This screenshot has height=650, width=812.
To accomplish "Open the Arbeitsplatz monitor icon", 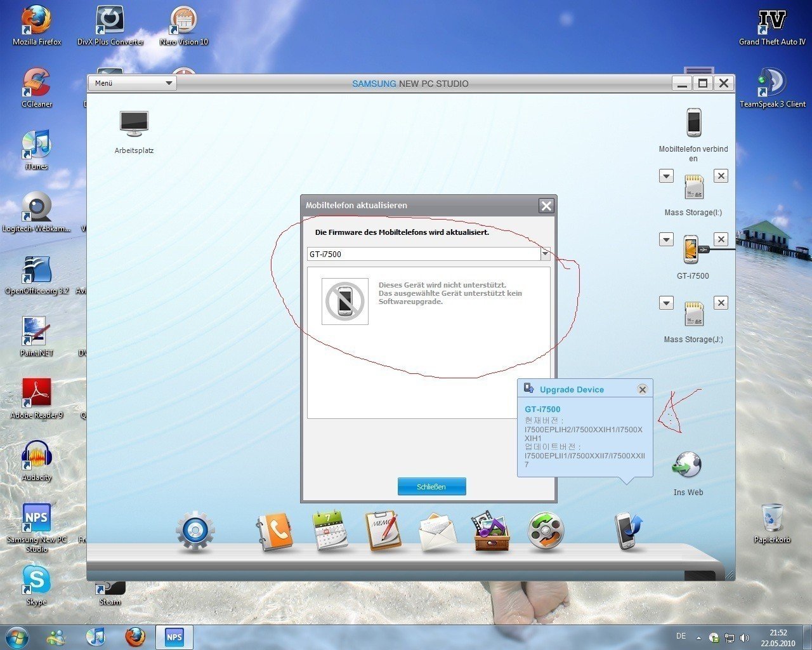I will (134, 124).
